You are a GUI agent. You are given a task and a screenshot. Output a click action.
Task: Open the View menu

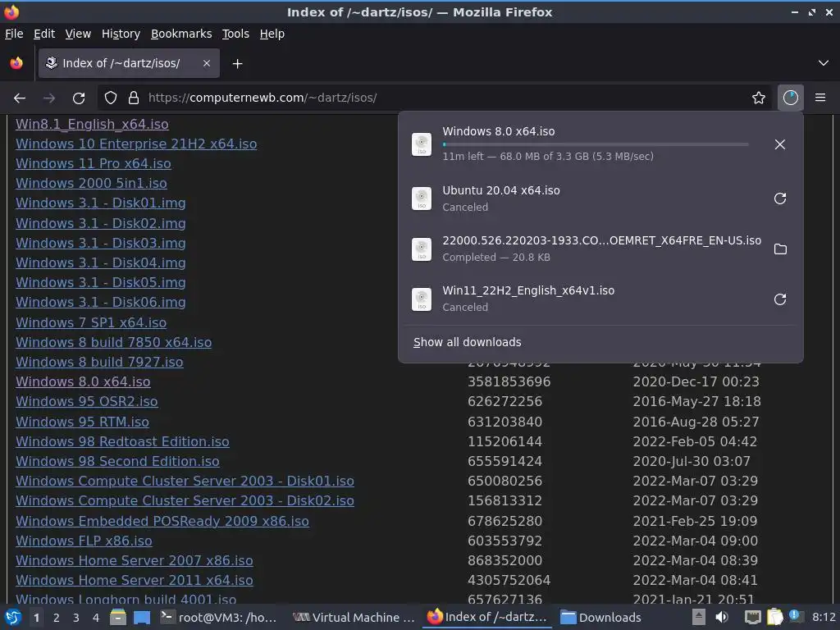click(78, 34)
